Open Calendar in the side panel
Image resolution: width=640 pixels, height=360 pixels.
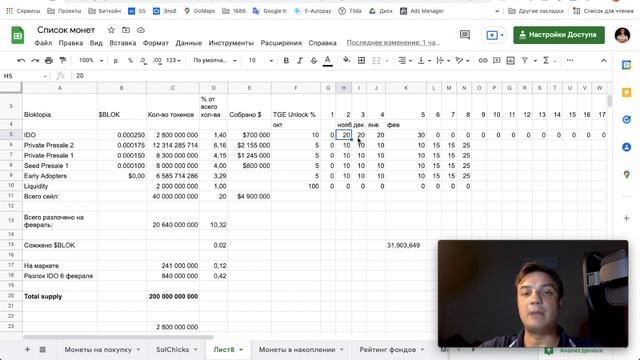pos(627,65)
